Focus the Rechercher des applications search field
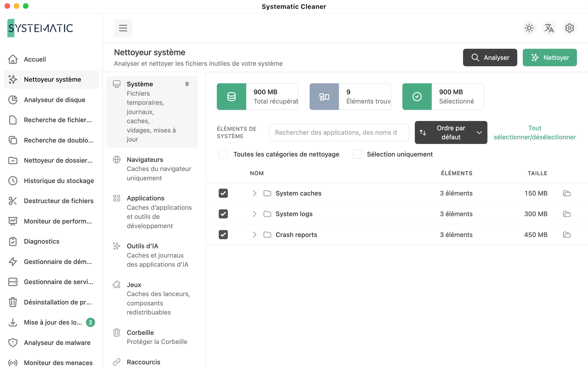This screenshot has width=588, height=368. (339, 132)
